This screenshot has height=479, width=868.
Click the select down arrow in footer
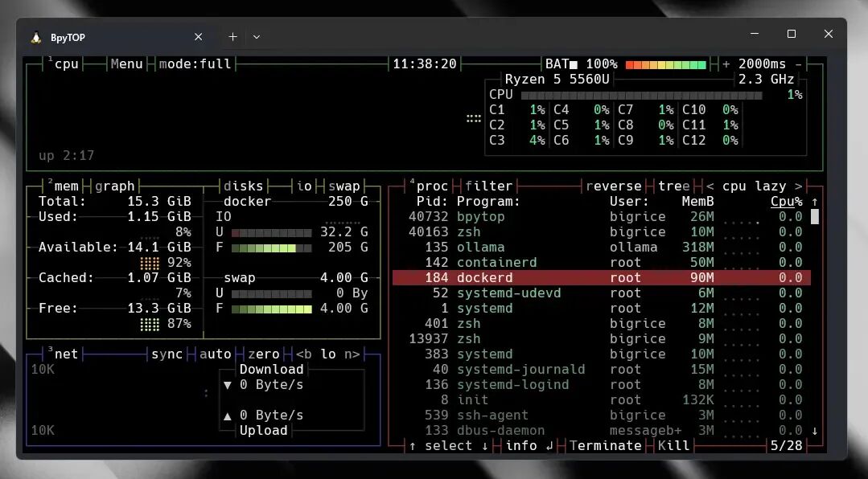click(x=485, y=446)
